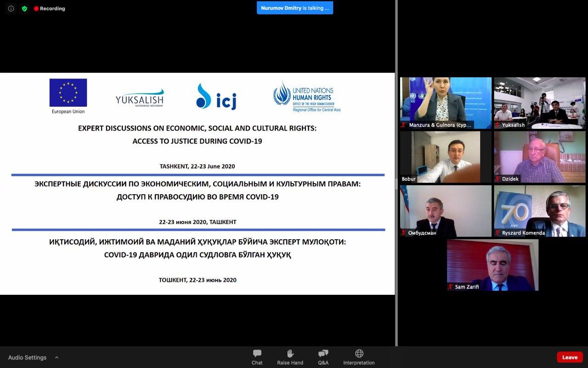Viewport: 588px width, 368px height.
Task: Grab the divider between slide and gallery
Action: [x=396, y=184]
